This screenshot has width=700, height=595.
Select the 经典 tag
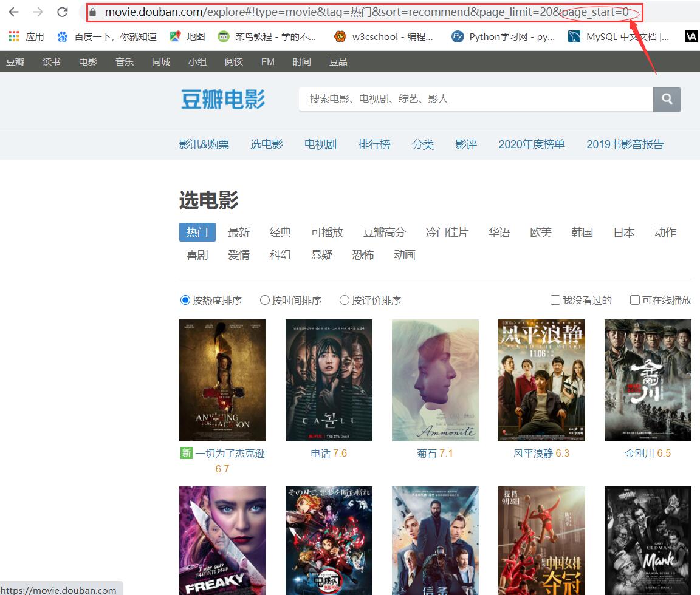coord(280,233)
